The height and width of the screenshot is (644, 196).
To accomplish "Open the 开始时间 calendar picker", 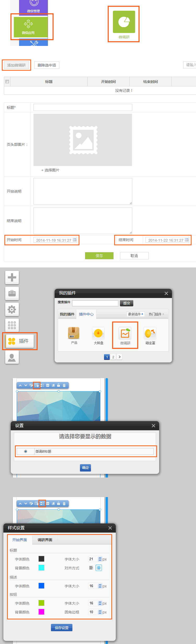I will [x=74, y=240].
